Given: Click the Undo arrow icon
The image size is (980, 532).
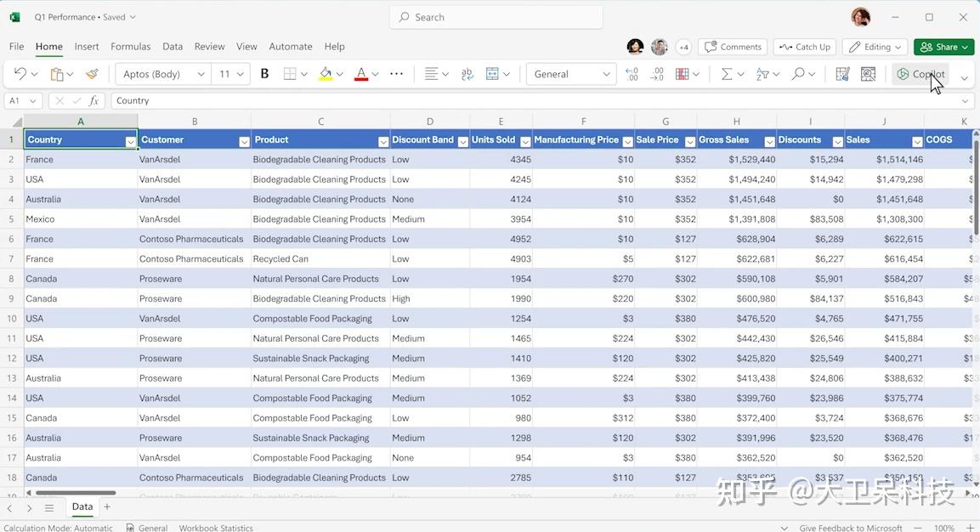Looking at the screenshot, I should (x=20, y=74).
